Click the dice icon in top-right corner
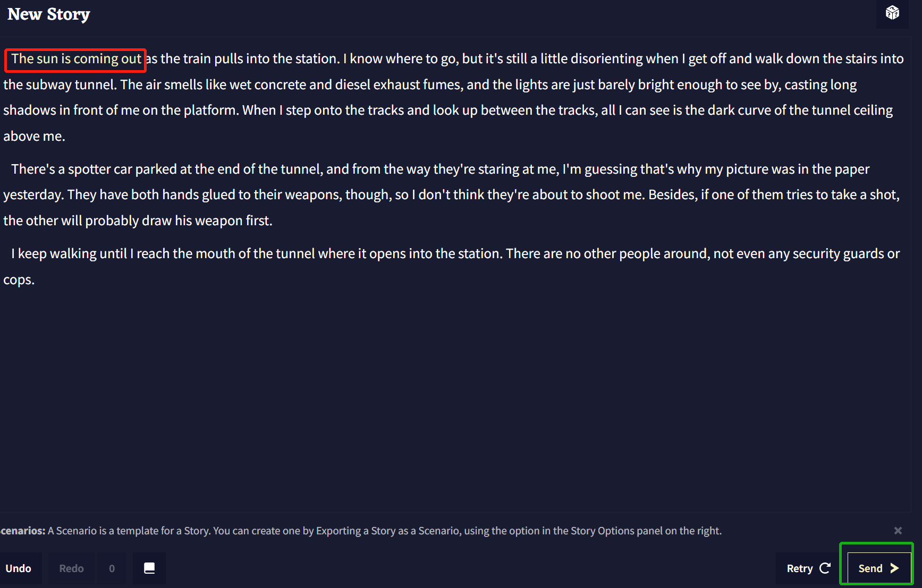922x588 pixels. point(892,13)
